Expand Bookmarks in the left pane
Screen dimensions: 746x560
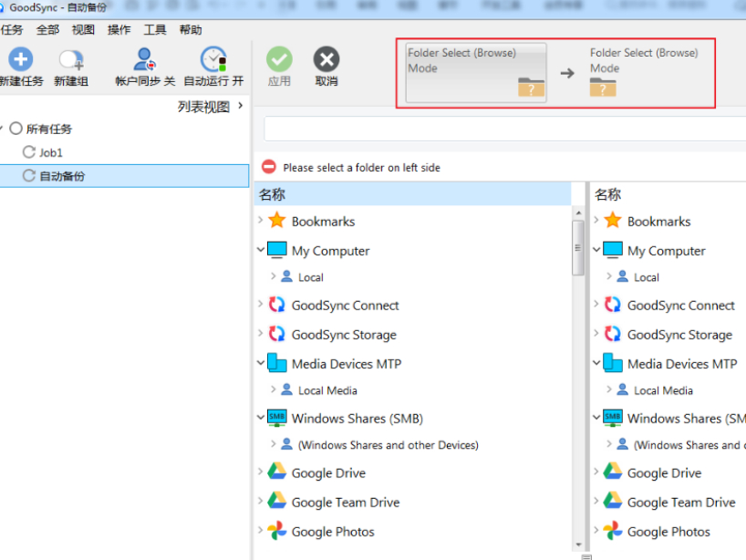260,221
